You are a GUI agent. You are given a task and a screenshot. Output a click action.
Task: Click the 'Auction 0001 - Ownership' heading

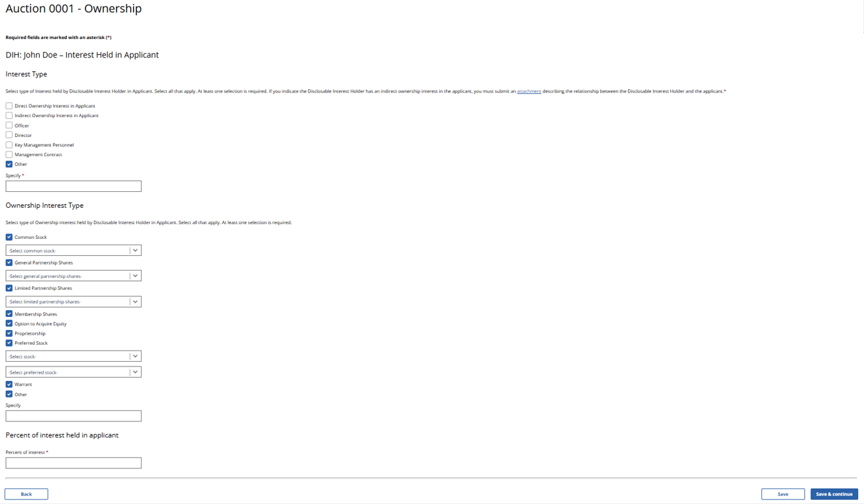click(73, 9)
